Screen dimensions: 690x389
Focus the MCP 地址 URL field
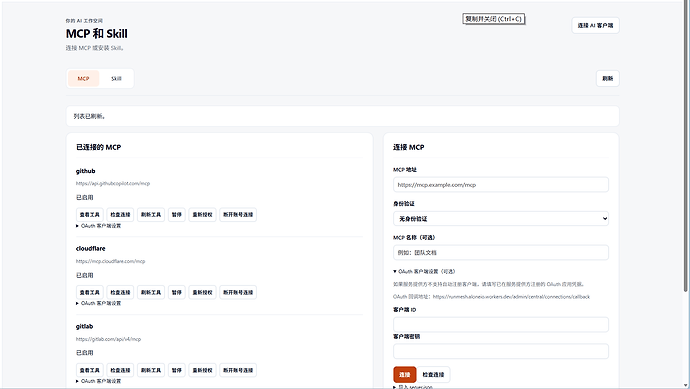[501, 185]
